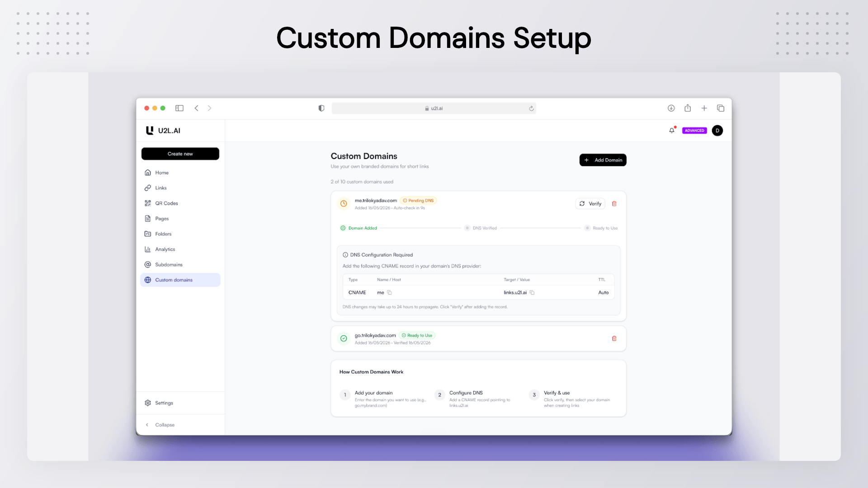Open the Home sidebar item
Screen dimensions: 868x488
click(180, 173)
